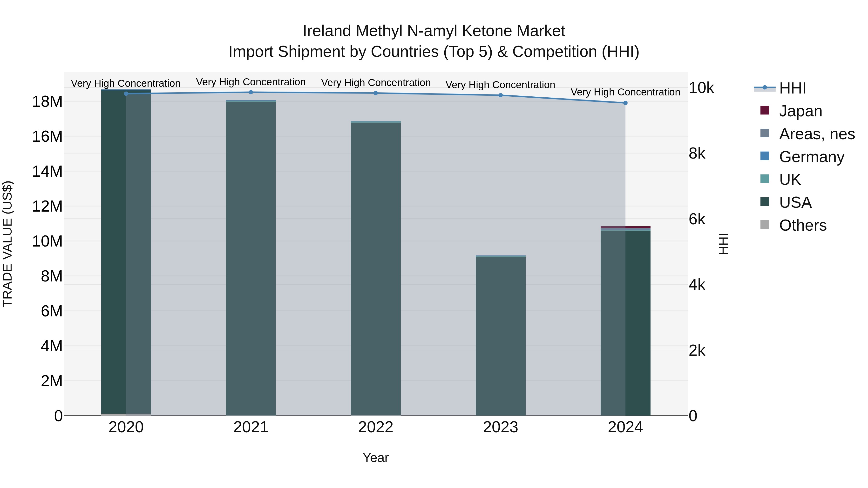Click the chart title Ireland Methyl N-amyl Ketone Market
Image resolution: width=868 pixels, height=488 pixels.
[x=434, y=31]
